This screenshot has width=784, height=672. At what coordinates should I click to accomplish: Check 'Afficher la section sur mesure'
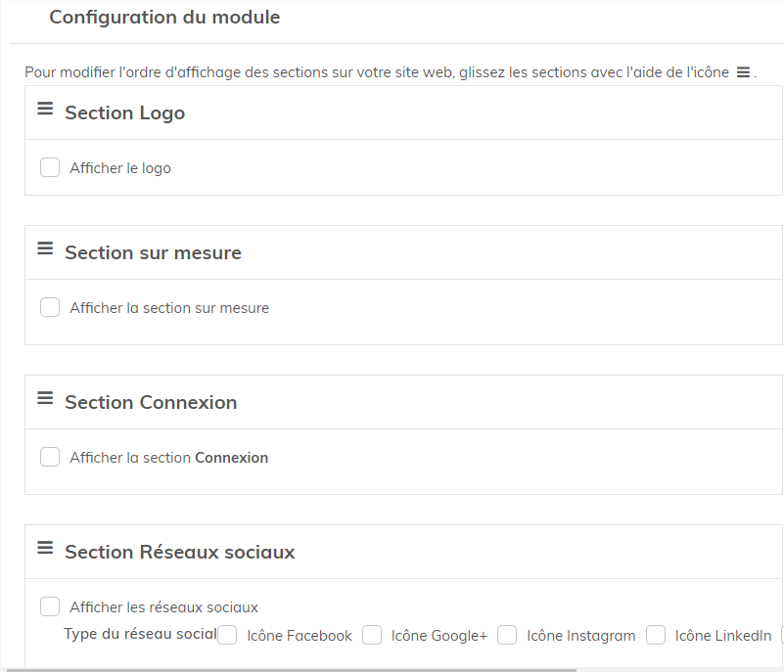pos(50,308)
